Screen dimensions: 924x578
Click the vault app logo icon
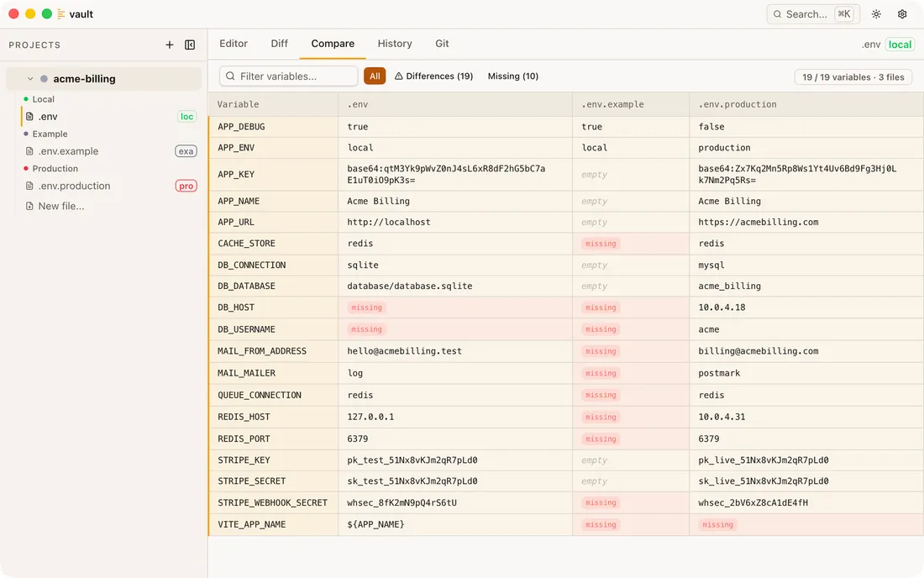coord(60,14)
